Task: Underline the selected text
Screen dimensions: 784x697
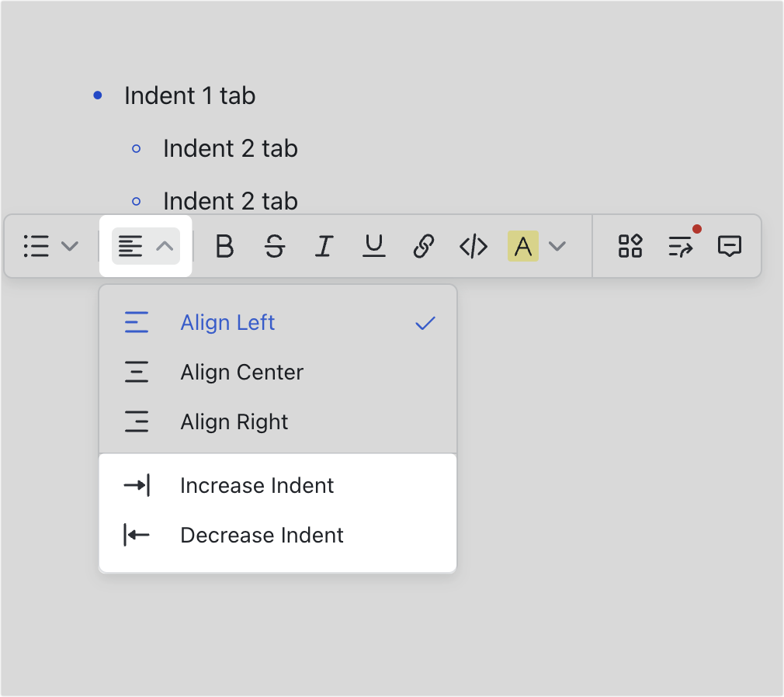Action: click(373, 246)
